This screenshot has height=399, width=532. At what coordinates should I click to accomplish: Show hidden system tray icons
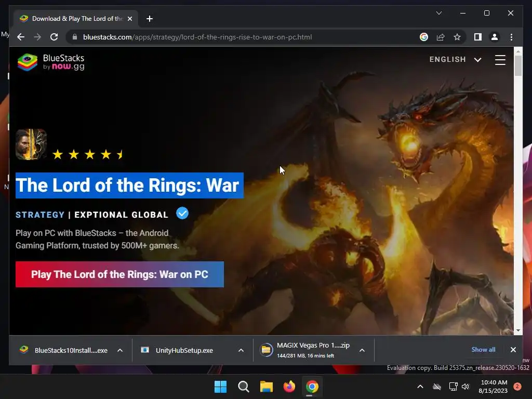(420, 387)
